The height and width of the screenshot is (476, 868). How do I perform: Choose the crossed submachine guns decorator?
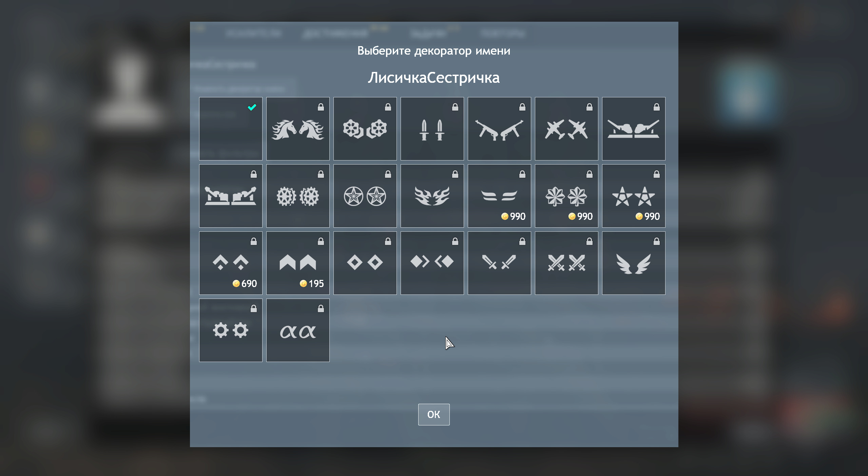499,129
